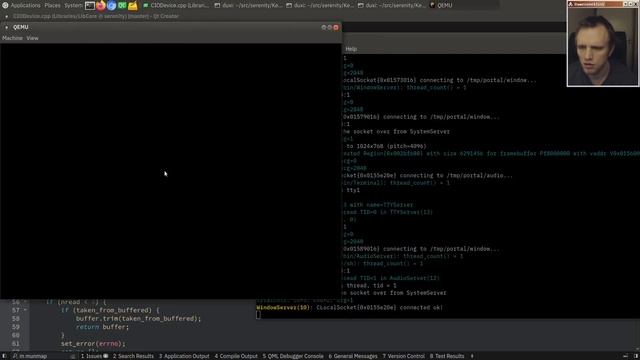Click the buffer.trim(taken_from_buffered) line

[x=138, y=318]
